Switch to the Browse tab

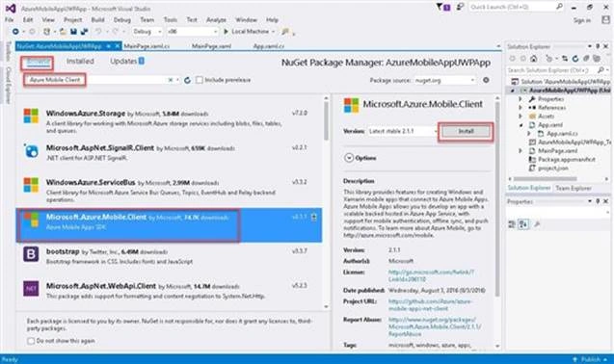coord(38,62)
